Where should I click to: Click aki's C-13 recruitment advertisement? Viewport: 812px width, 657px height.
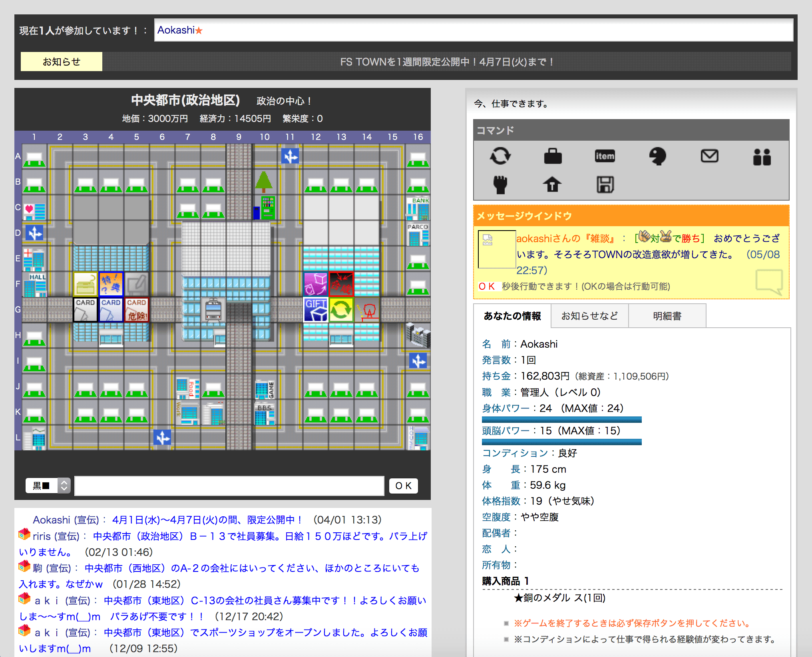223,608
